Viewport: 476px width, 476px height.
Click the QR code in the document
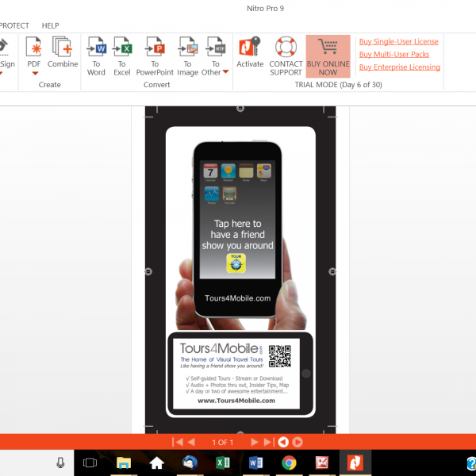tap(279, 356)
